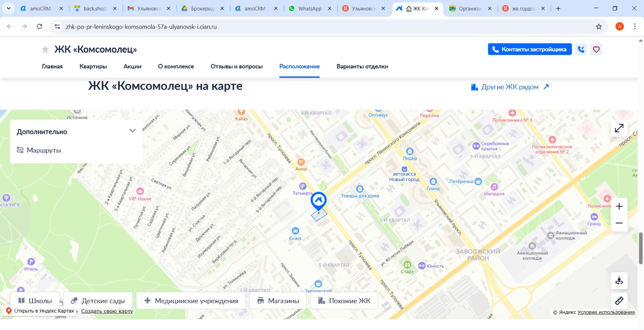Screen dimensions: 644x330
Task: Select the map ruler tool
Action: [x=619, y=301]
